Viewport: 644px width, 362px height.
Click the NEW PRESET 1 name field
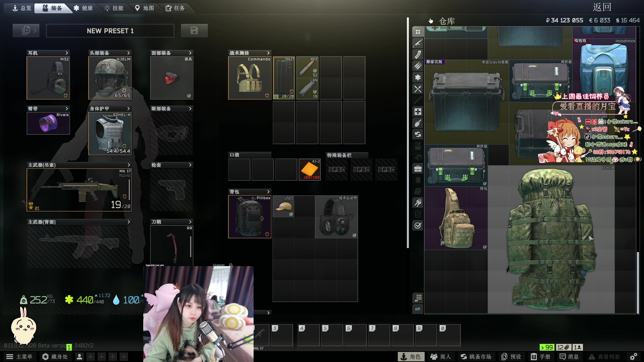pos(110,31)
